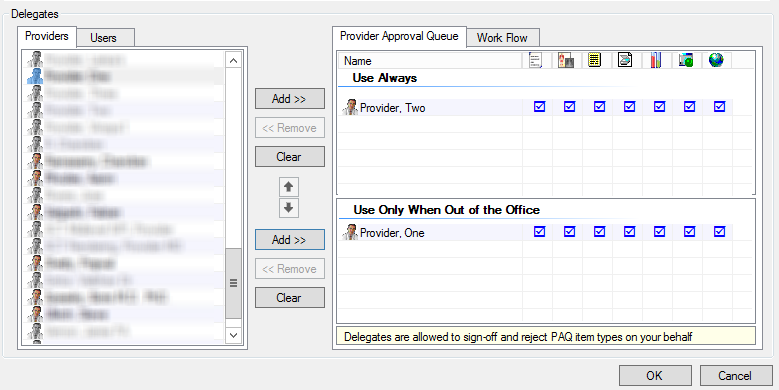
Task: Switch to the Users tab
Action: [x=103, y=38]
